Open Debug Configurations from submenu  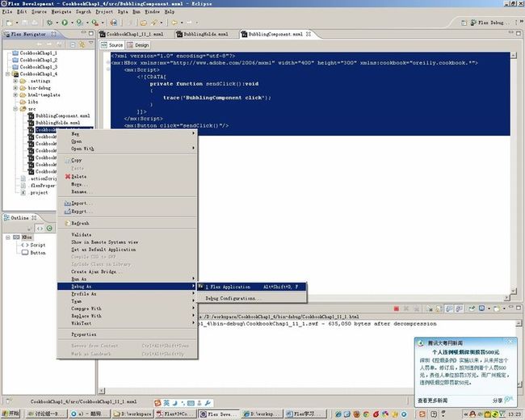click(251, 298)
